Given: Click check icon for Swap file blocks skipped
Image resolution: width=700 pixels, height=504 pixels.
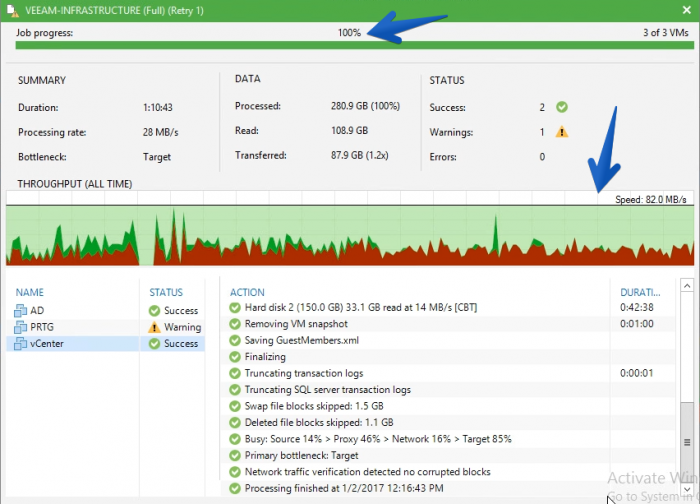Looking at the screenshot, I should (x=235, y=406).
